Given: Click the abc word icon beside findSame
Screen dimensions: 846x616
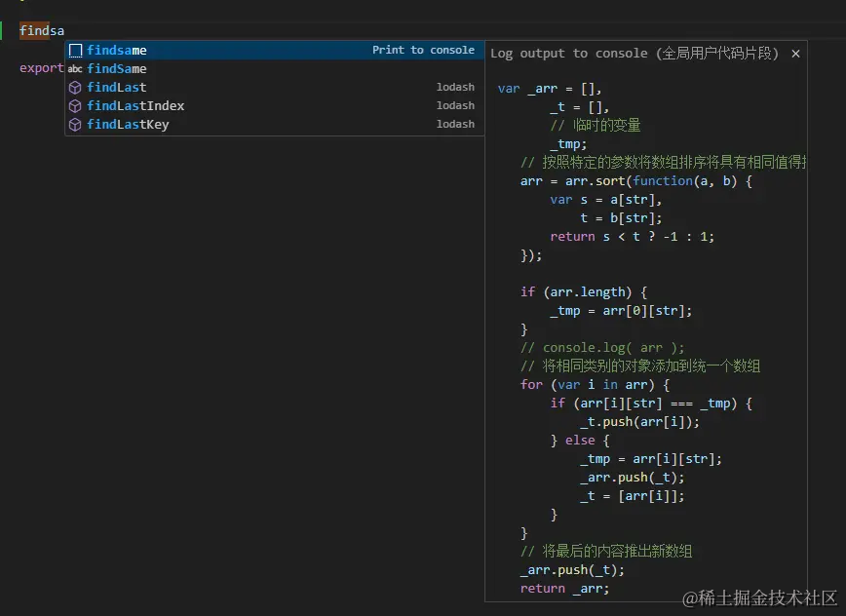Looking at the screenshot, I should pyautogui.click(x=76, y=68).
